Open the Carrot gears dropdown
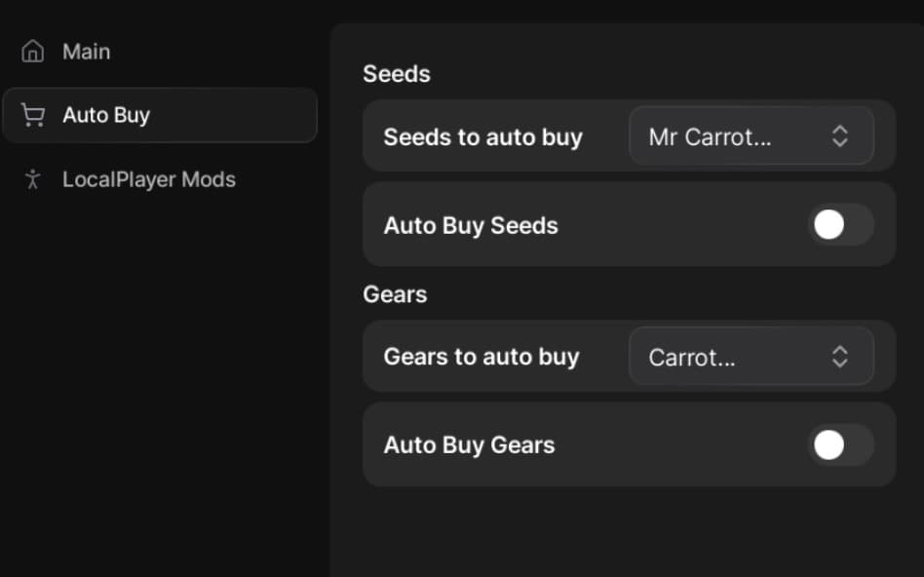The height and width of the screenshot is (577, 924). pos(751,356)
